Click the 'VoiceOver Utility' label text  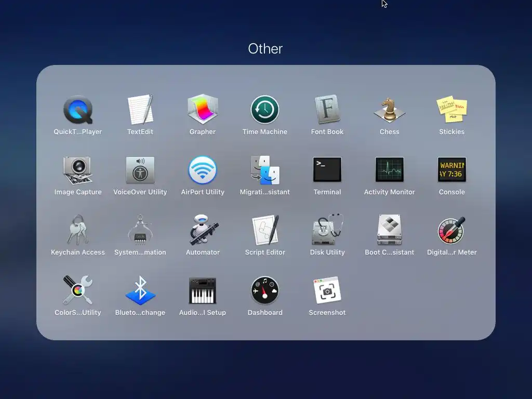[x=140, y=192]
